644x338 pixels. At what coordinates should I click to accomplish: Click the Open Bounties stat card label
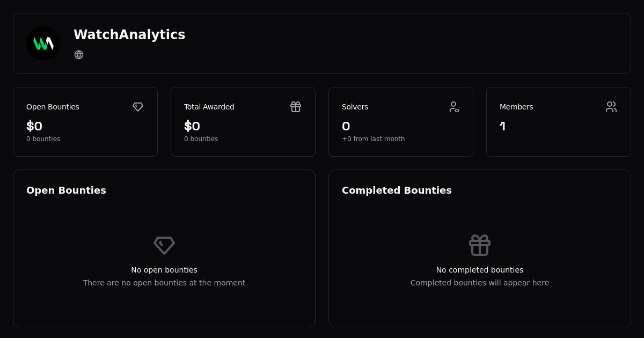[x=53, y=107]
